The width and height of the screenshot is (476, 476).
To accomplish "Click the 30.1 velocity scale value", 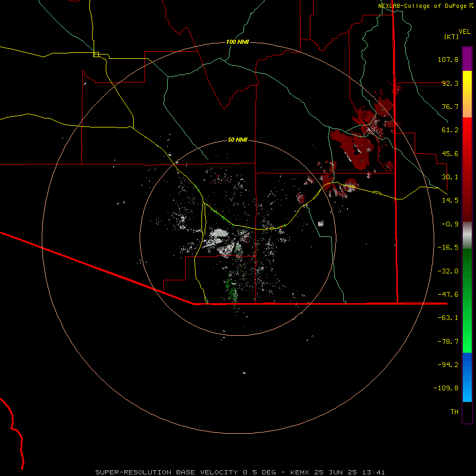I will coord(450,177).
